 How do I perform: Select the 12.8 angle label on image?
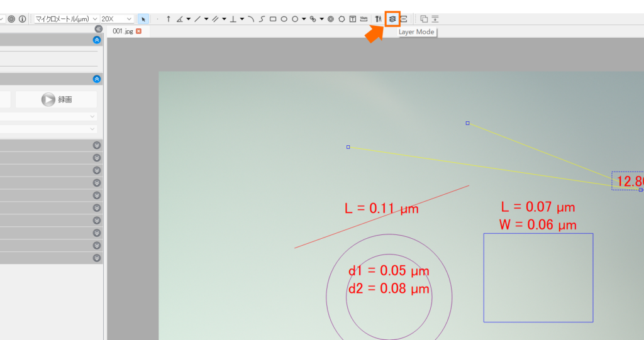click(629, 181)
